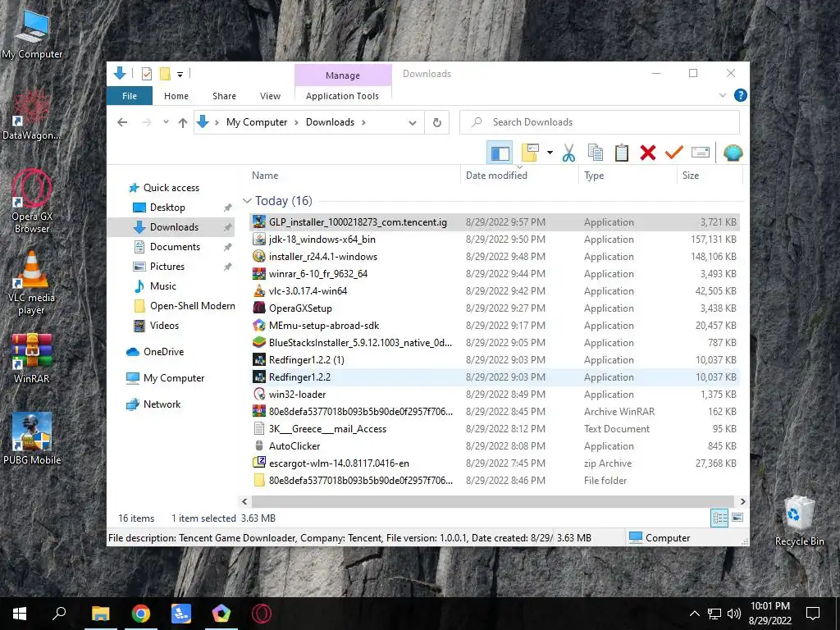Open the Share ribbon tab
The height and width of the screenshot is (630, 840).
[x=224, y=96]
